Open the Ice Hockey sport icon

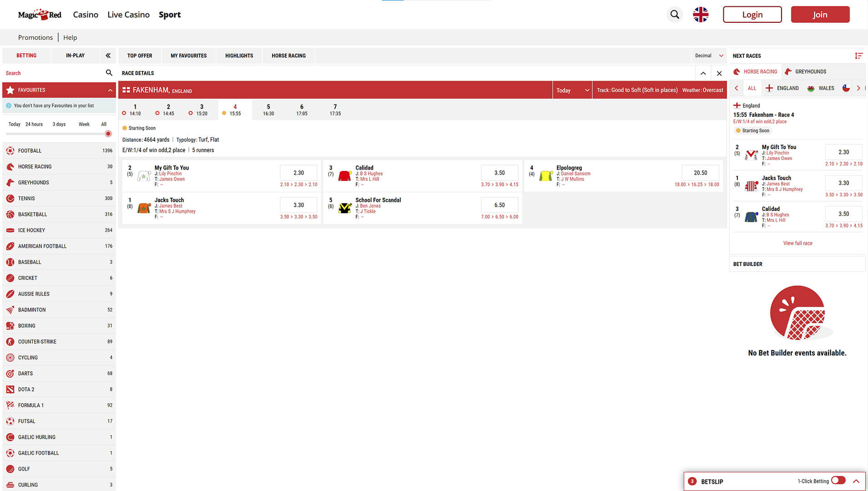tap(10, 230)
